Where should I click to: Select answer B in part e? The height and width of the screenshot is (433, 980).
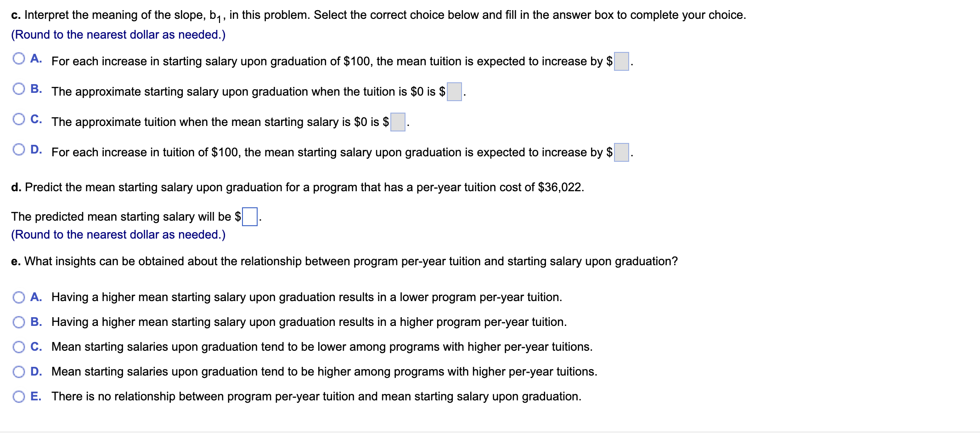tap(18, 322)
